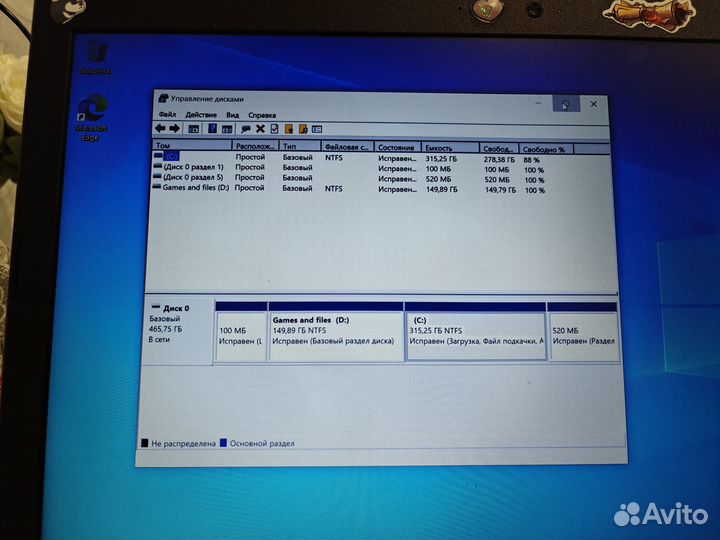Sort by the Состояние column header
Screen dimensions: 720x540
click(398, 147)
